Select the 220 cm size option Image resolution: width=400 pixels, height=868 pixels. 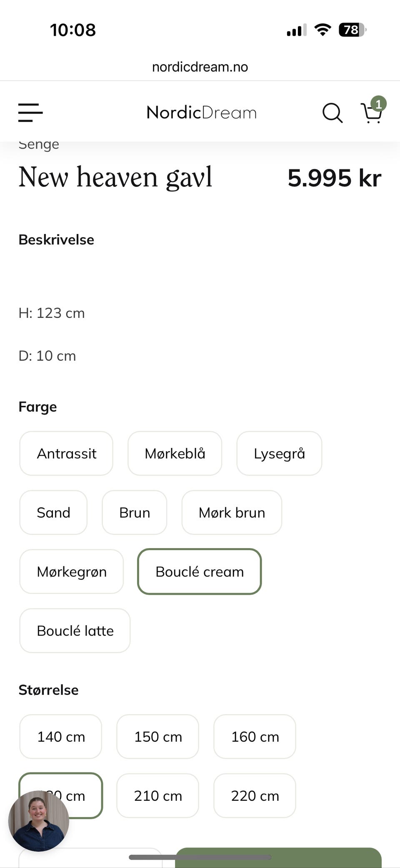point(255,796)
